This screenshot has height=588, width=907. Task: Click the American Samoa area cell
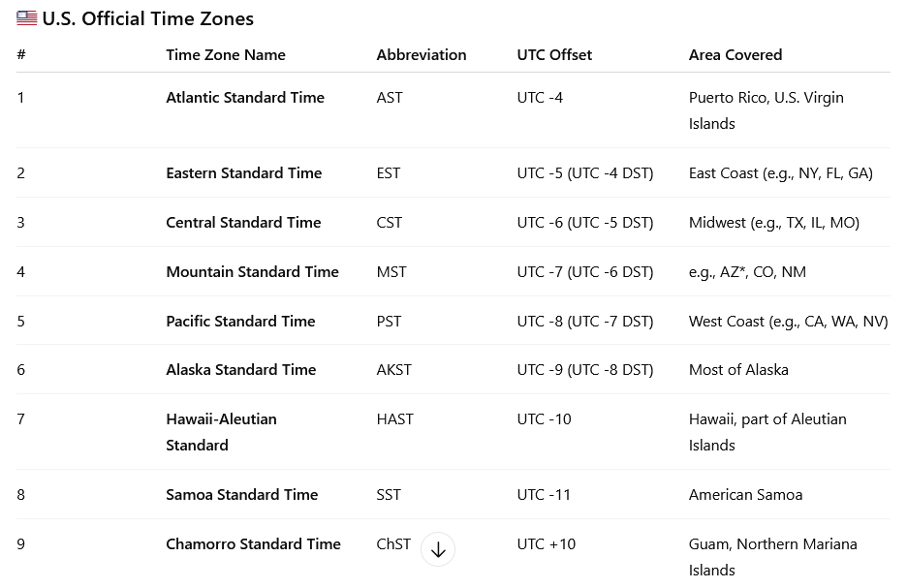(746, 495)
